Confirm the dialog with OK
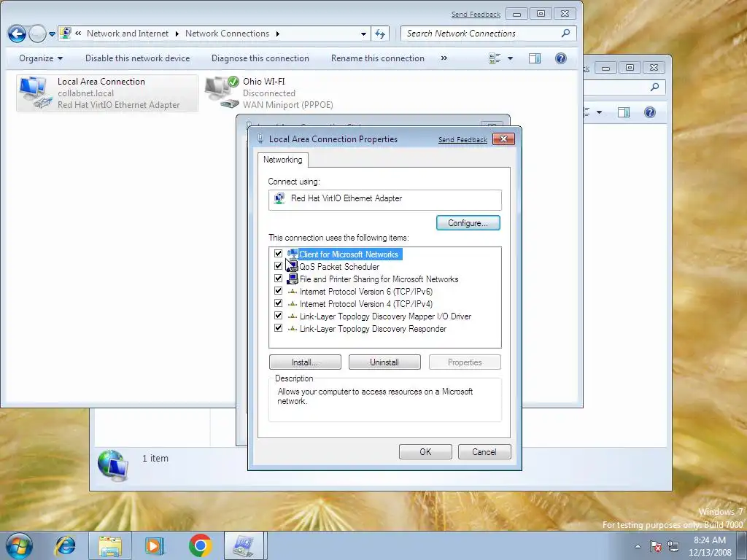The width and height of the screenshot is (747, 560). pos(425,452)
